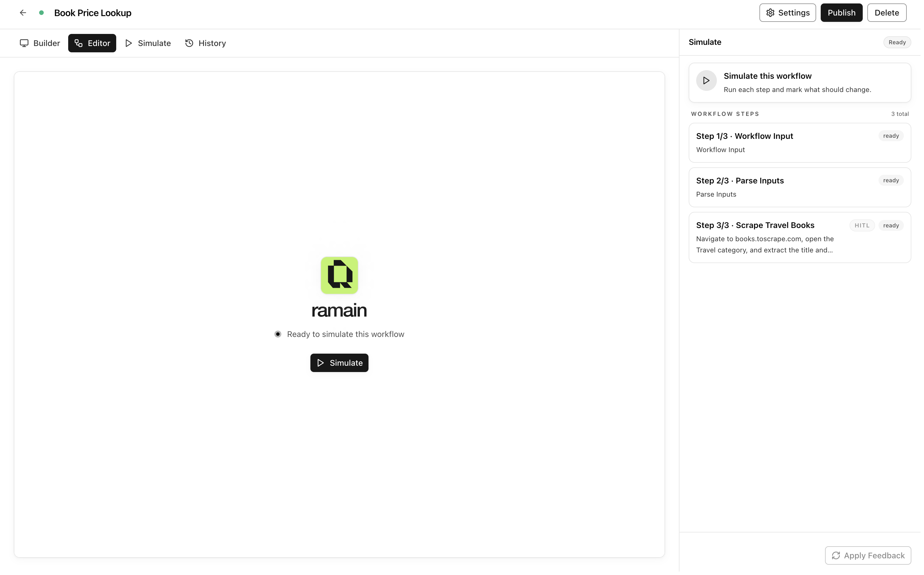Click the ramain wordmark text
The image size is (924, 575).
click(x=341, y=311)
